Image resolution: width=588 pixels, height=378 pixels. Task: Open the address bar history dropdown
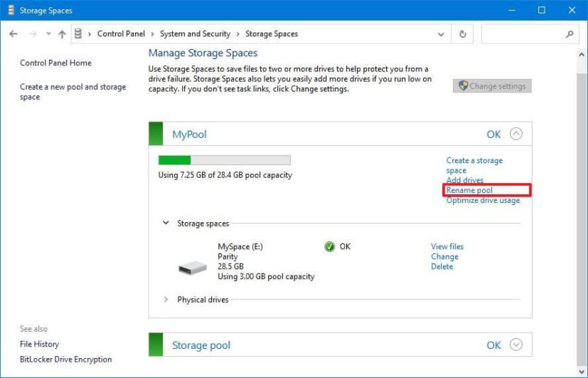(442, 34)
